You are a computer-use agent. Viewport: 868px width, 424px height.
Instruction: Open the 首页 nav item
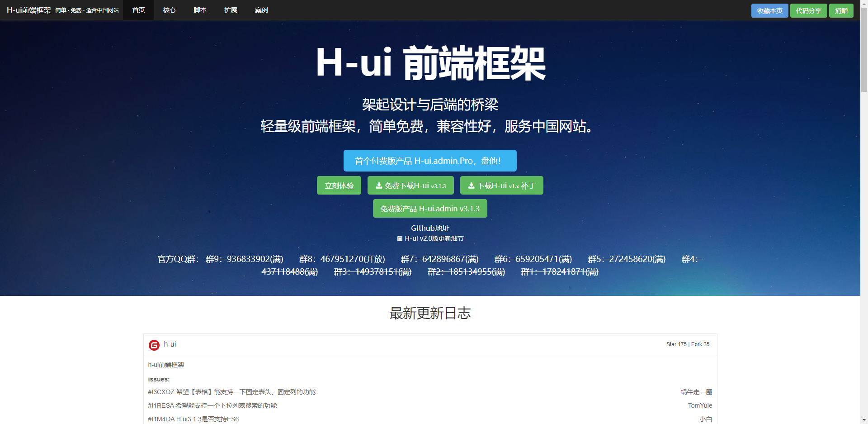click(x=138, y=10)
